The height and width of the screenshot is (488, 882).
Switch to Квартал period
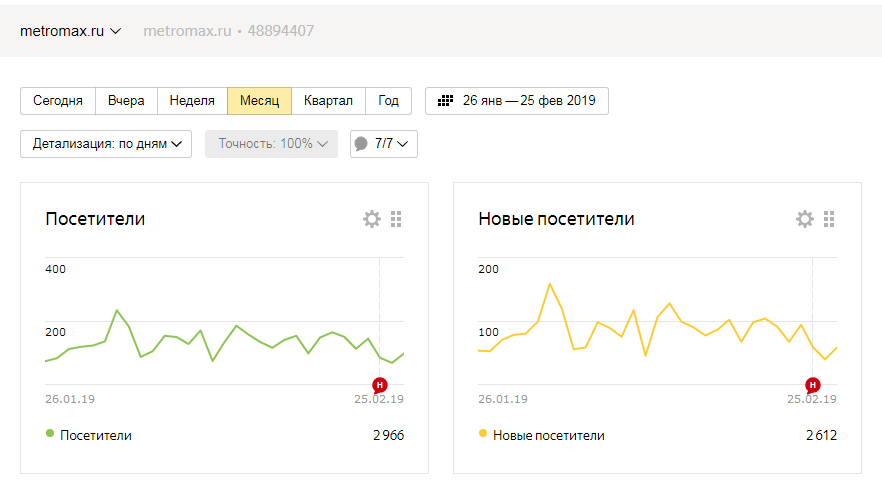click(x=328, y=101)
